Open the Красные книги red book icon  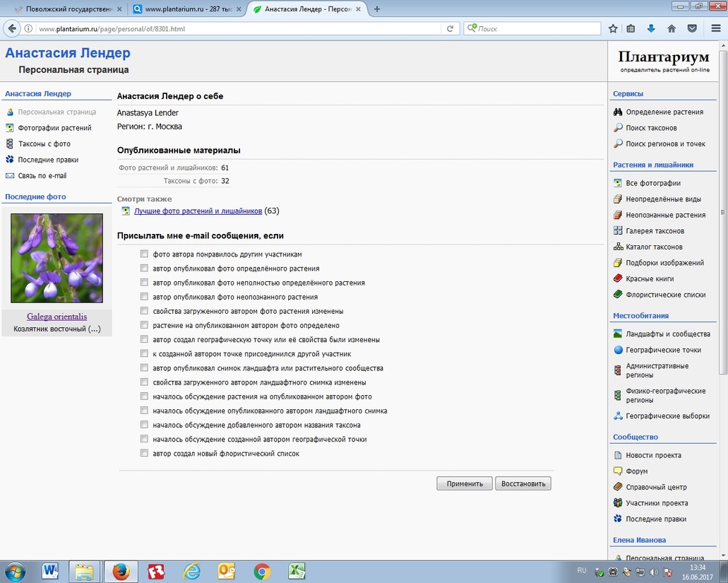[618, 278]
